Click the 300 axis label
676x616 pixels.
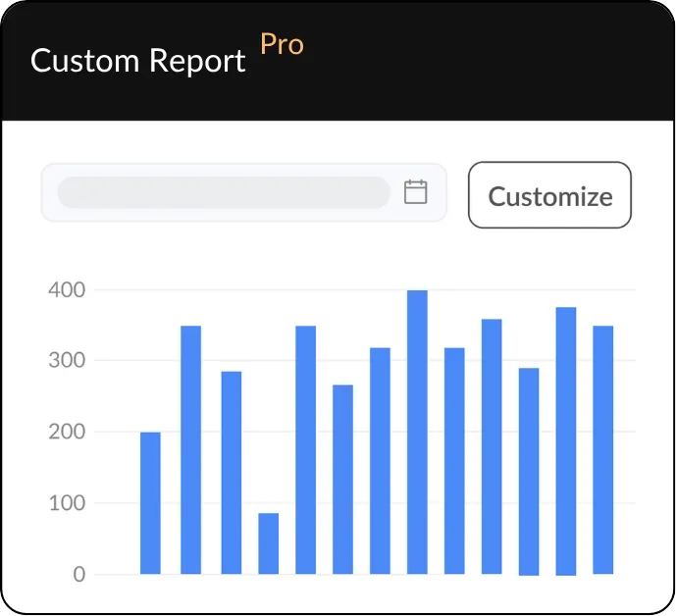(67, 360)
